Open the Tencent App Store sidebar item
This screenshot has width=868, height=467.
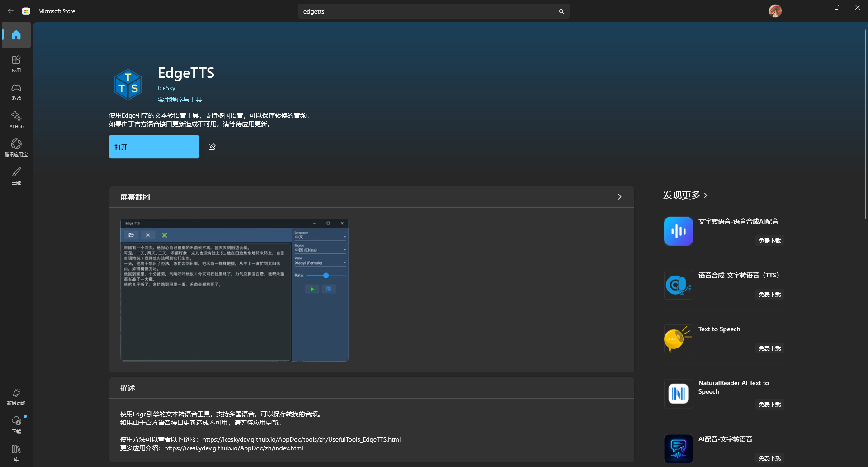[x=16, y=148]
